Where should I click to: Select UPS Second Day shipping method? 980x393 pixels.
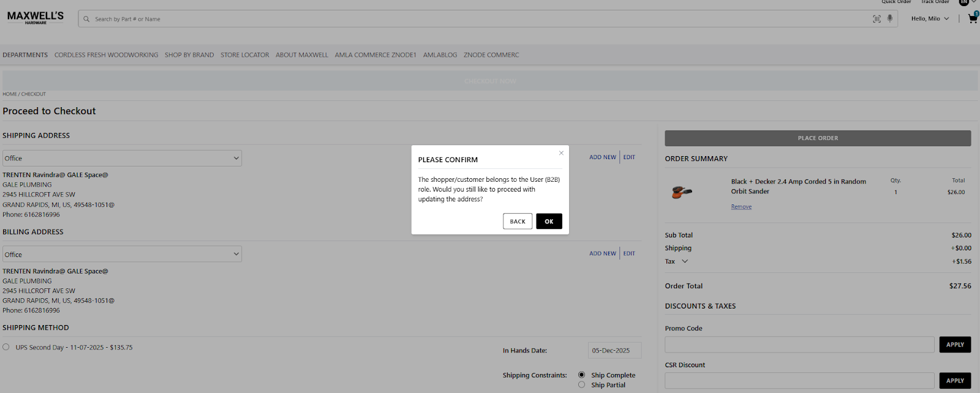point(6,347)
